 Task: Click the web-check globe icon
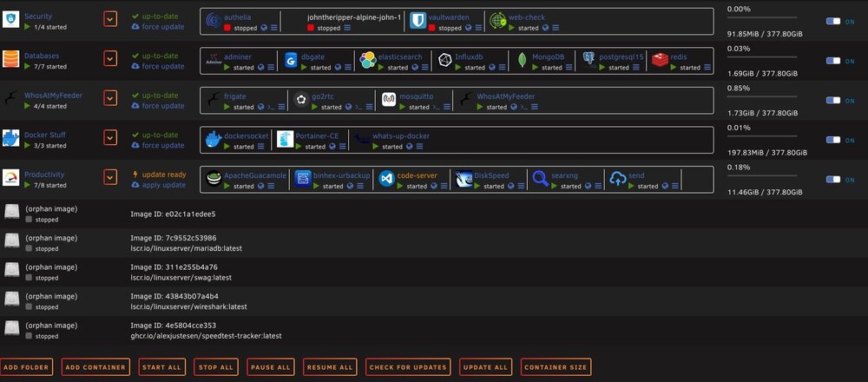pos(497,21)
